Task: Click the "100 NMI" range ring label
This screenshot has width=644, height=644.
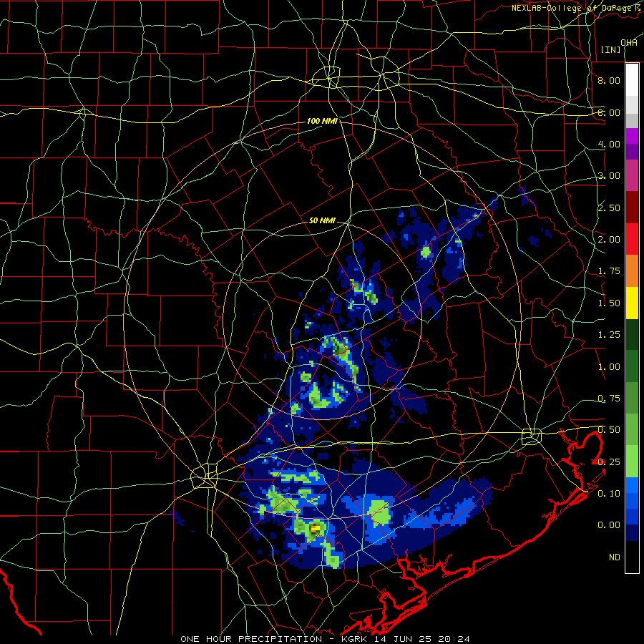Action: pos(322,121)
